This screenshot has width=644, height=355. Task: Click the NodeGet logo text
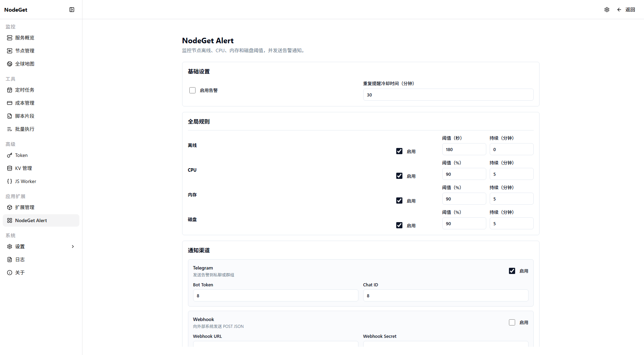pos(16,10)
